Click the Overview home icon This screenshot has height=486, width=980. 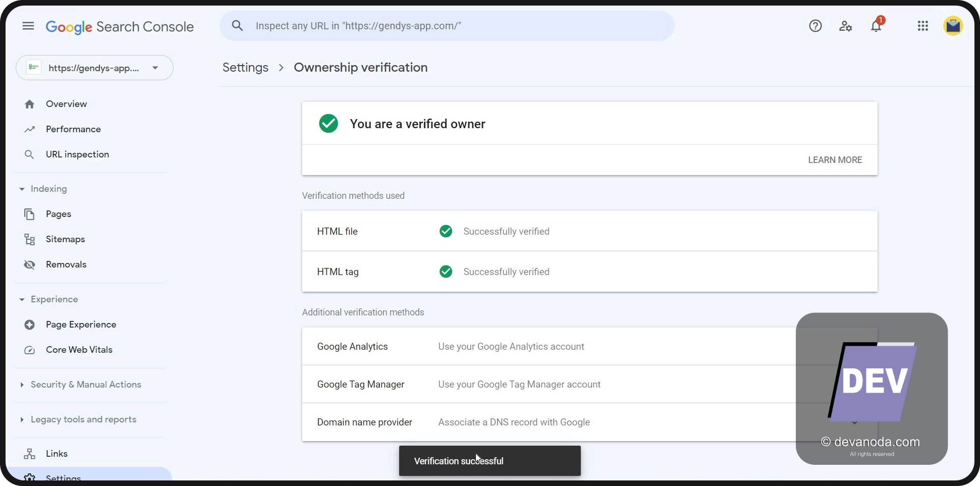[29, 104]
